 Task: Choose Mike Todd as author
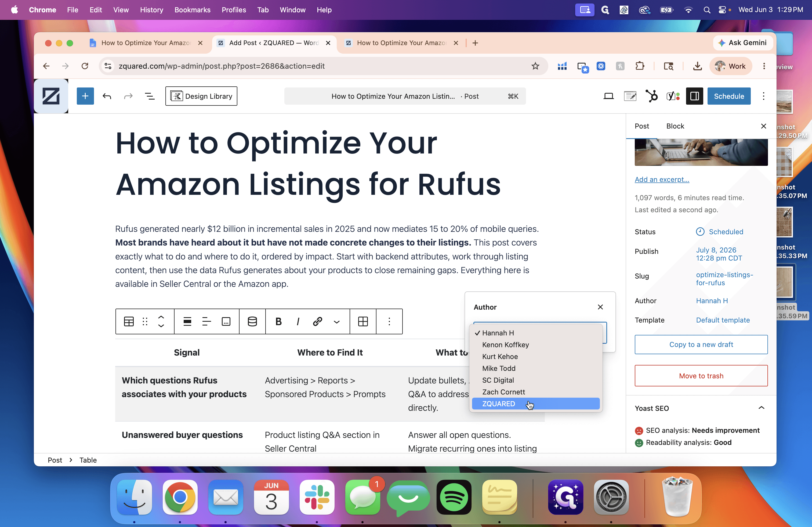tap(536, 368)
